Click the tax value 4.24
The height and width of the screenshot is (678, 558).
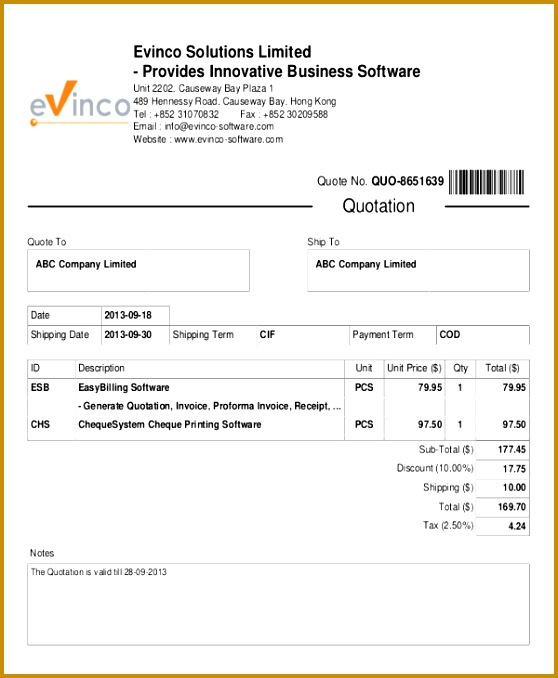517,526
